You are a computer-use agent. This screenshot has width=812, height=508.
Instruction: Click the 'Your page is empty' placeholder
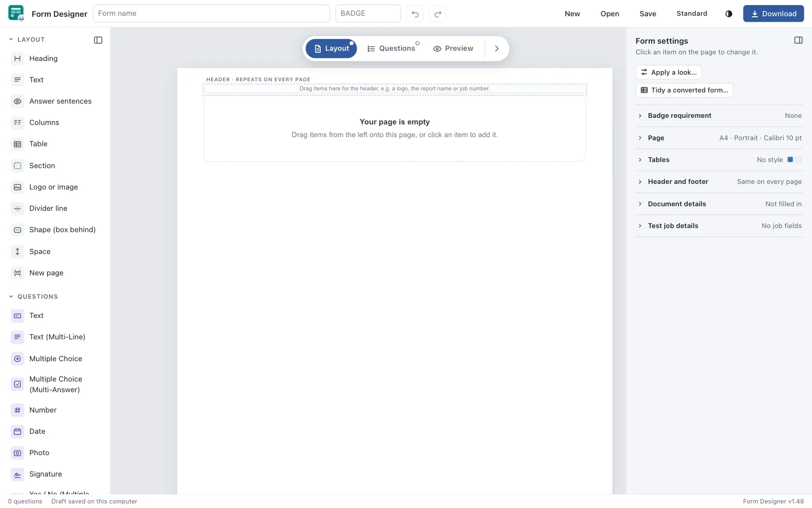click(x=395, y=129)
